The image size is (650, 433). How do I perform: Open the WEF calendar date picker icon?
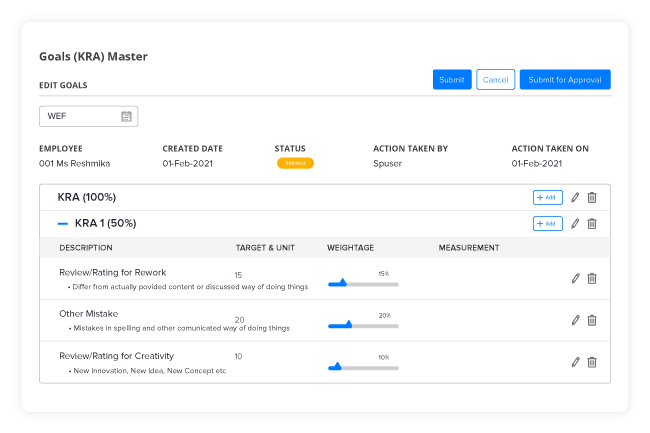(127, 117)
